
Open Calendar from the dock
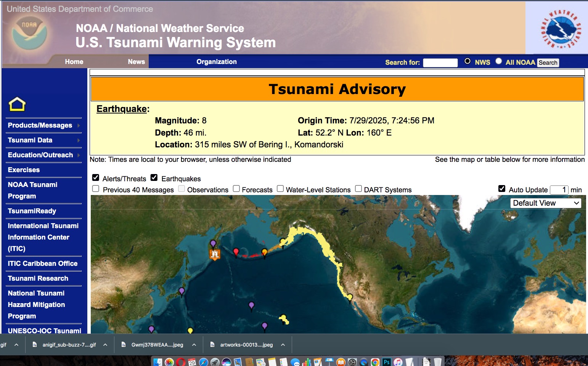(192, 362)
